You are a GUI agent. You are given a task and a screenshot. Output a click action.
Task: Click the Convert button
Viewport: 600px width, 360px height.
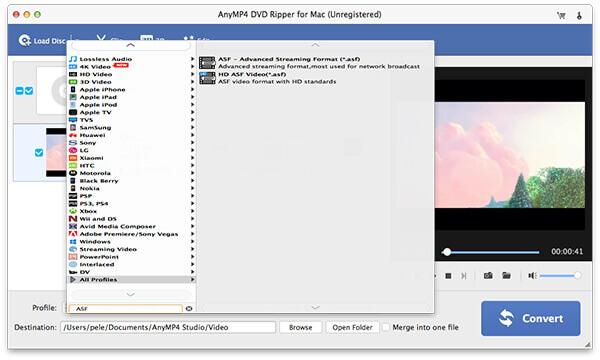530,318
